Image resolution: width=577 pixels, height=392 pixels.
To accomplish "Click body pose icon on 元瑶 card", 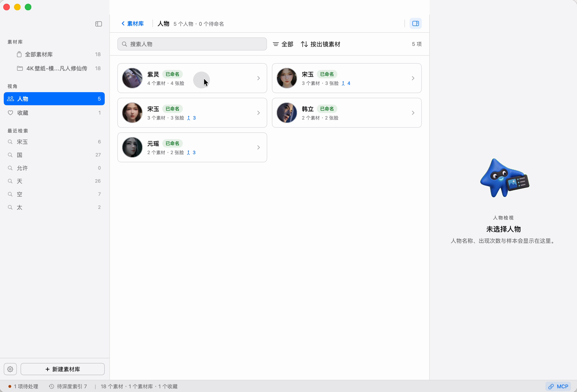I will pos(188,152).
